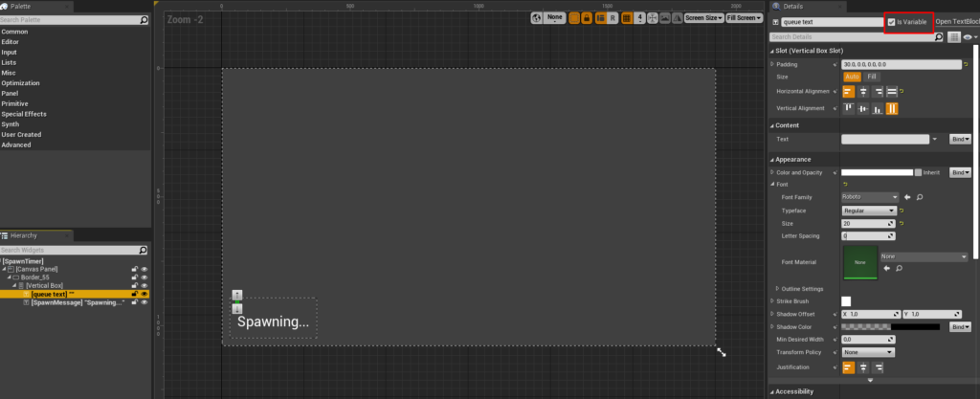Collapse the Vertical Box tree node
Image resolution: width=980 pixels, height=399 pixels.
coord(13,285)
